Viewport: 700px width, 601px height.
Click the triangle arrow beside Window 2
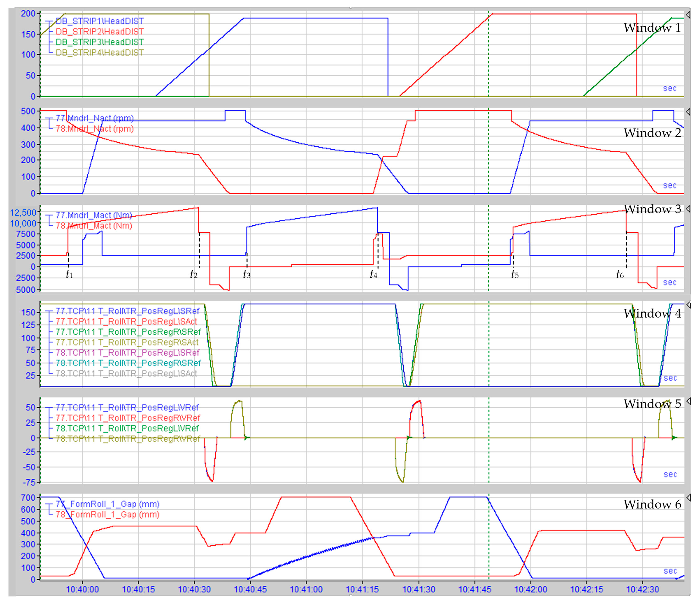(688, 111)
